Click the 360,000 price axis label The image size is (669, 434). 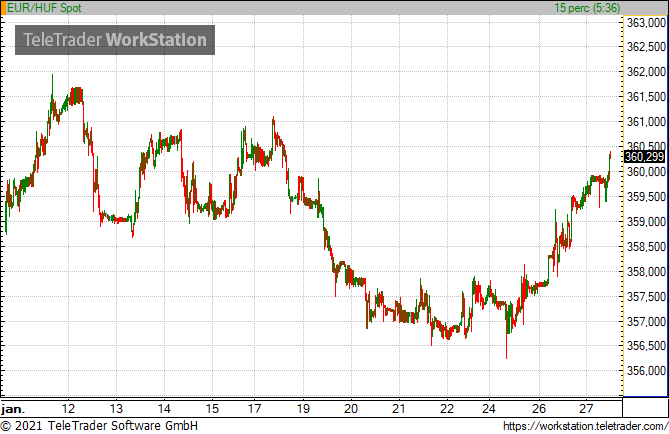tap(646, 172)
